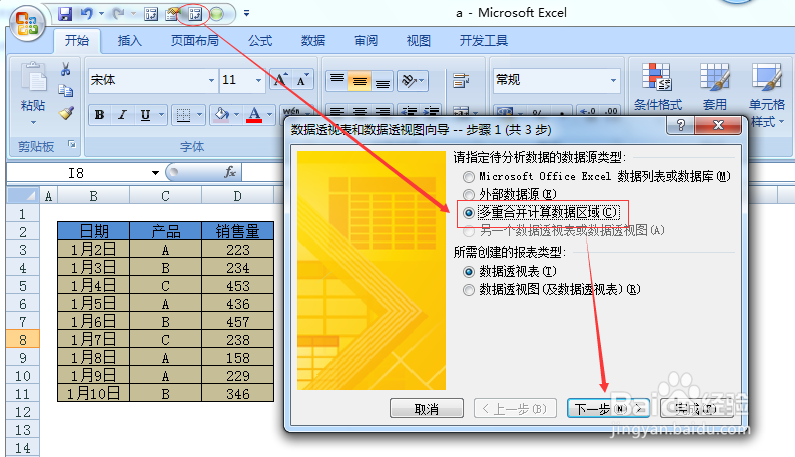Viewport: 795px width, 457px height.
Task: Open the 审阅 ribbon tab
Action: 366,41
